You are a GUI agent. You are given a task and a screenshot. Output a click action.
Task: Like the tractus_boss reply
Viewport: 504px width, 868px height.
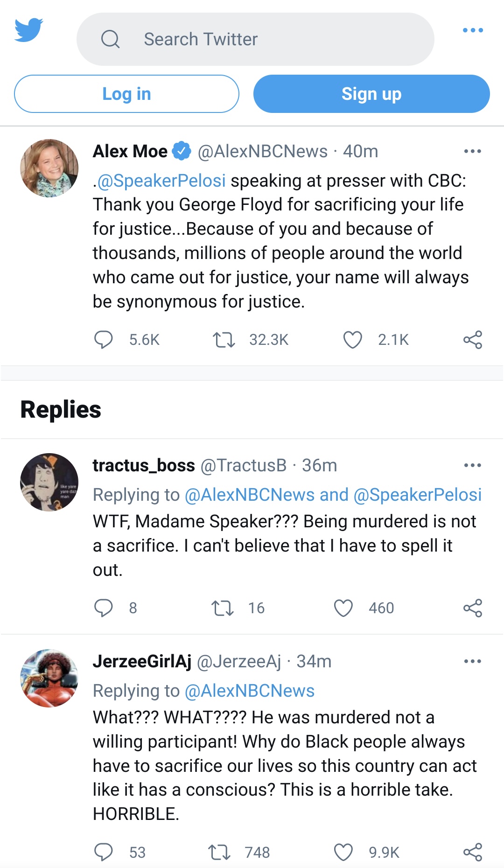343,608
